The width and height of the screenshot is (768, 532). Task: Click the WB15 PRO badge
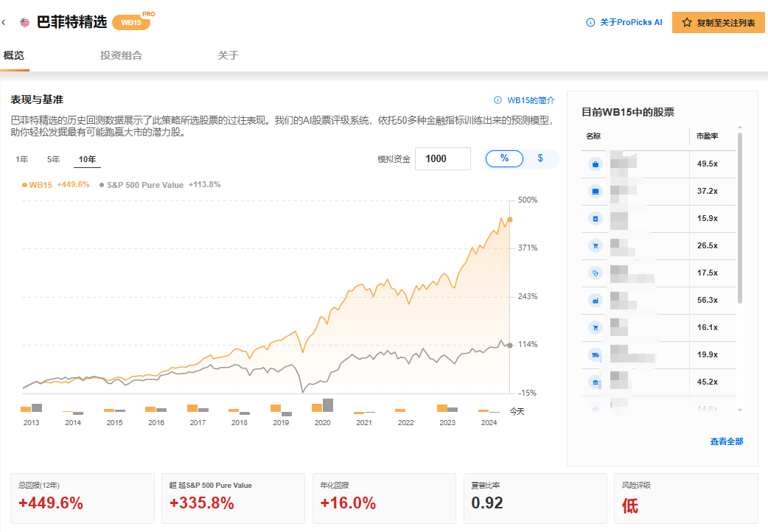132,22
